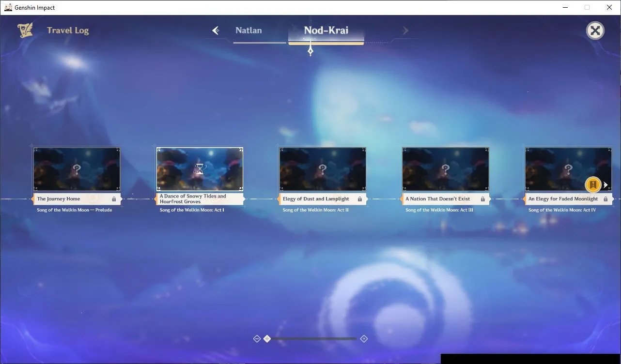This screenshot has width=621, height=364.
Task: Select A Nation That Doesn't Exist thumbnail
Action: (x=445, y=169)
